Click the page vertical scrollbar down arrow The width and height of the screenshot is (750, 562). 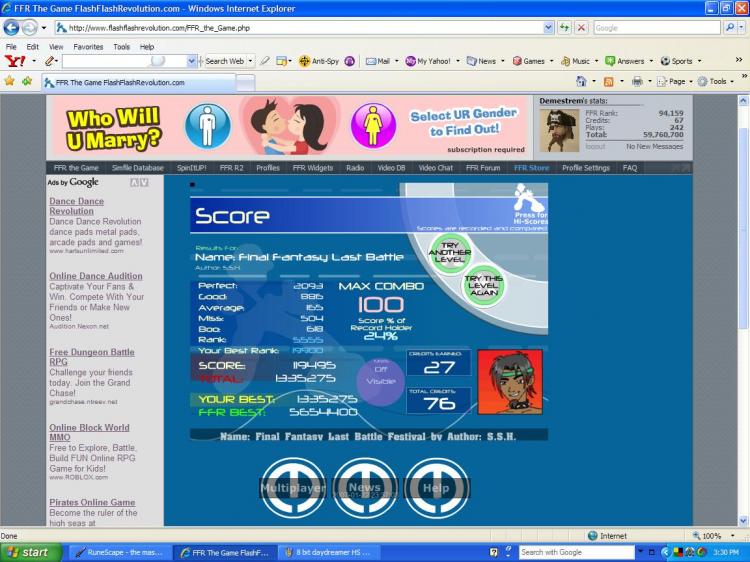point(743,521)
